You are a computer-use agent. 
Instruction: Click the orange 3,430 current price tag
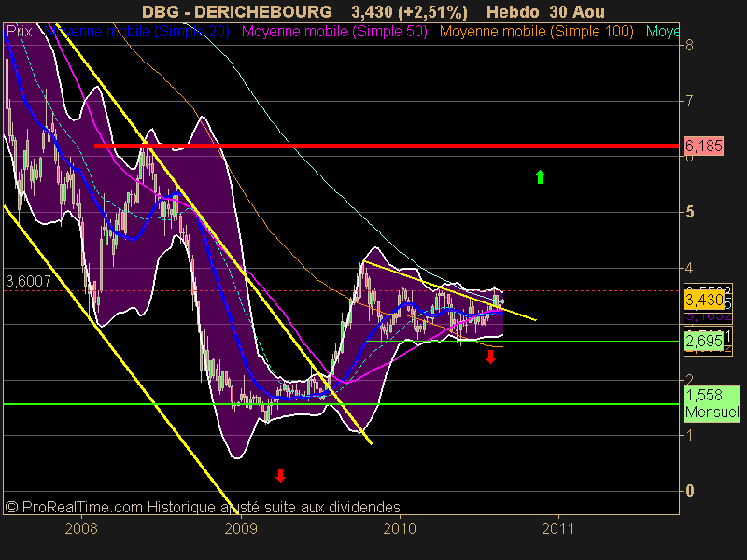[x=704, y=300]
